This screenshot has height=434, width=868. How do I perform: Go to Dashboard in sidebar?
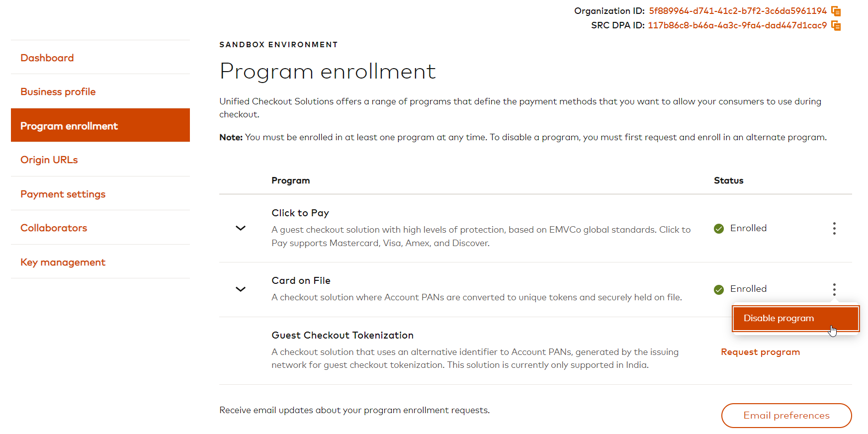[47, 58]
